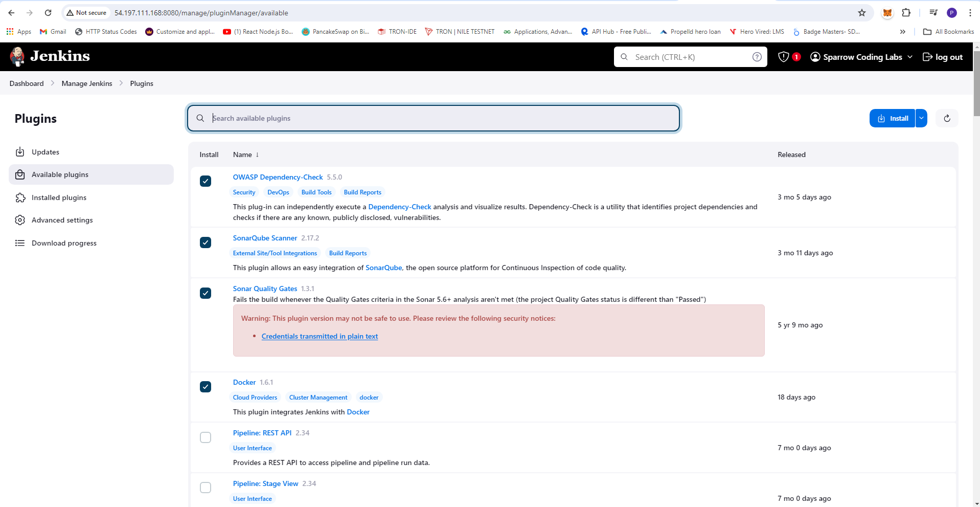Image resolution: width=980 pixels, height=507 pixels.
Task: Uncheck the SonarQube Scanner checkbox
Action: [x=206, y=243]
